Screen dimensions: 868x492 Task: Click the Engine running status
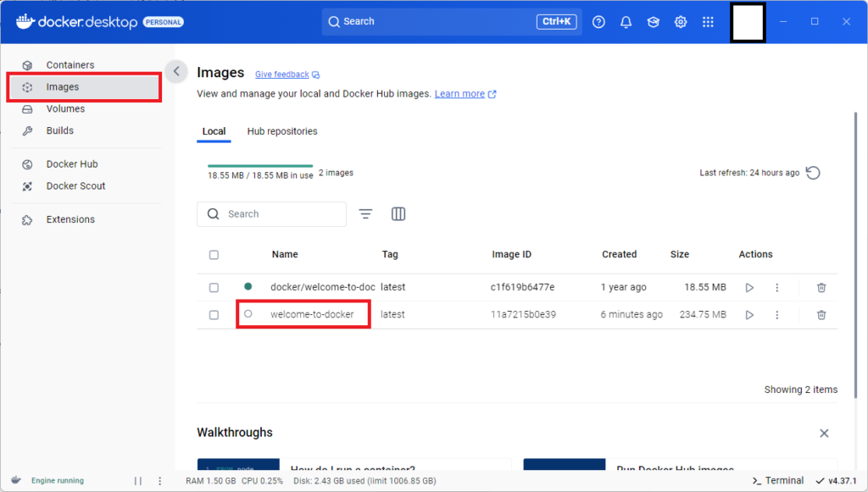(58, 481)
